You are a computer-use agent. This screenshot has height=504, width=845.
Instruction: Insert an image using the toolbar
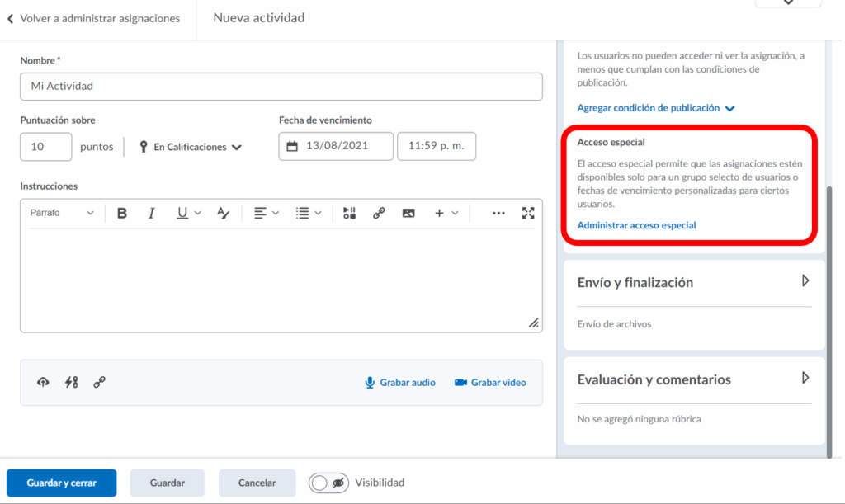408,213
